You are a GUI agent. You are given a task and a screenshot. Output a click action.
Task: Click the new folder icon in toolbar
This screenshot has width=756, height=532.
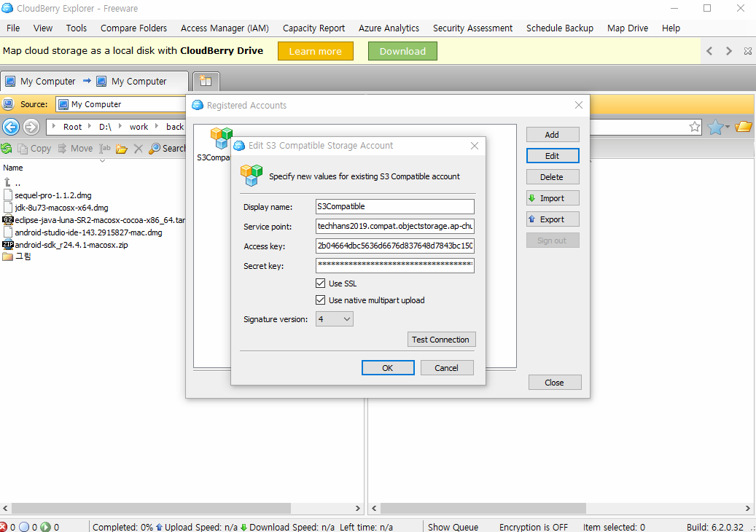(122, 149)
